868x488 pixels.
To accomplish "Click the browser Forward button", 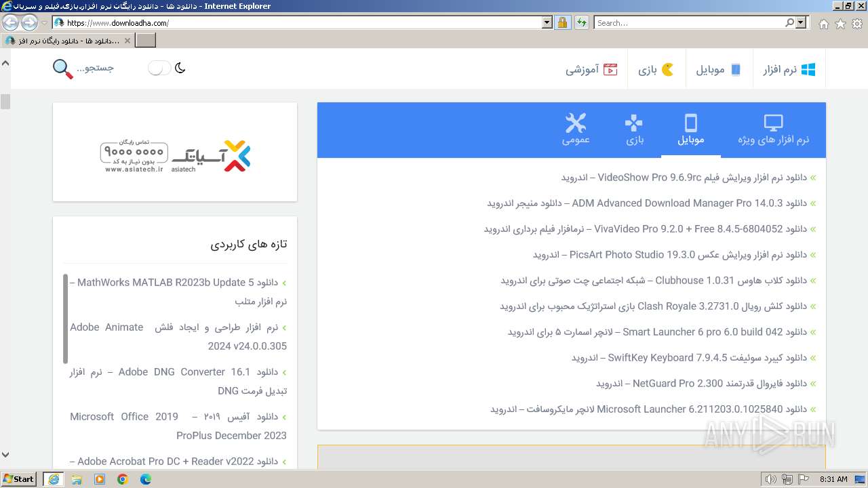I will [29, 22].
